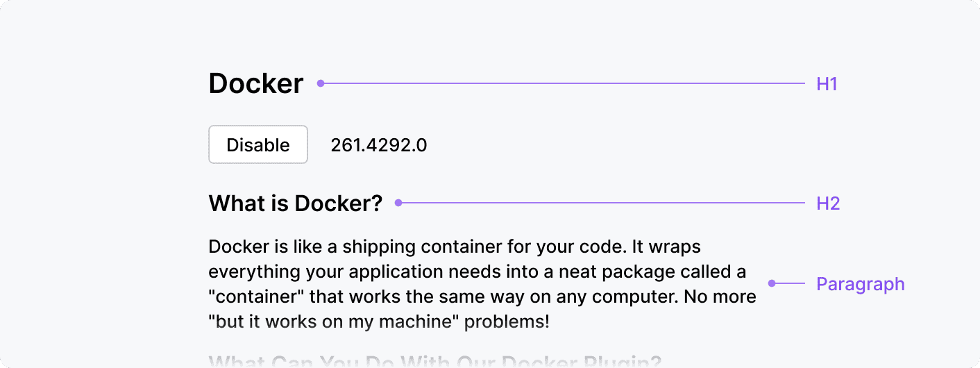Click the quoted word "container" in paragraph
Screen dimensions: 980x368
click(x=255, y=297)
